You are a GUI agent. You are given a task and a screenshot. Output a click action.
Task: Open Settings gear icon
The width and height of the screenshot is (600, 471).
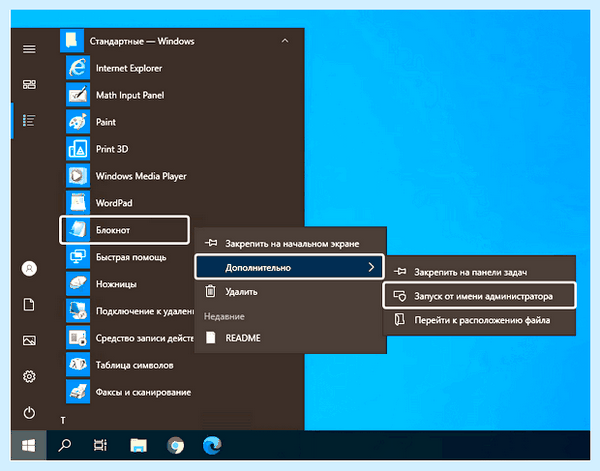(29, 376)
